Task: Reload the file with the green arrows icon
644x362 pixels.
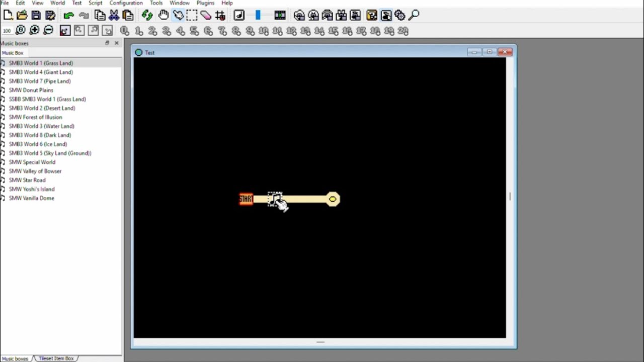Action: [147, 15]
